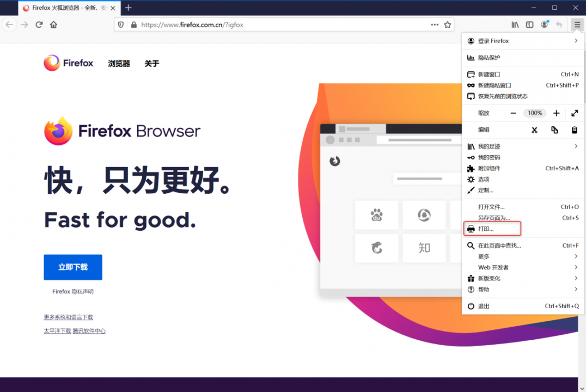Open 太平洋下载 link

[57, 330]
